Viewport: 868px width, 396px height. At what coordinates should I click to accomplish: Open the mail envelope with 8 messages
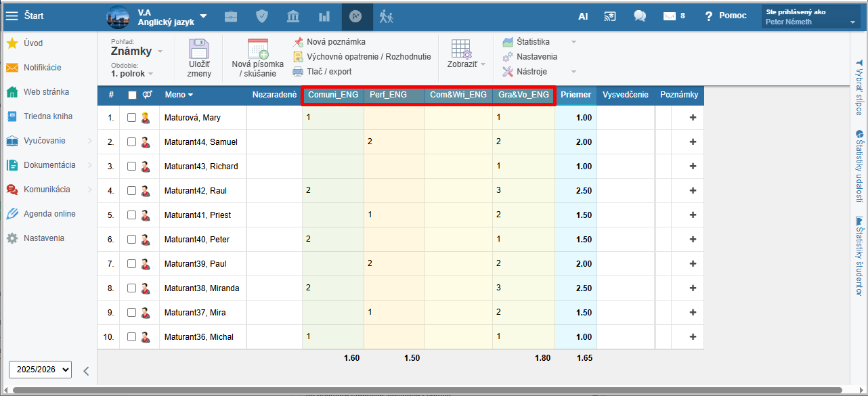coord(674,16)
